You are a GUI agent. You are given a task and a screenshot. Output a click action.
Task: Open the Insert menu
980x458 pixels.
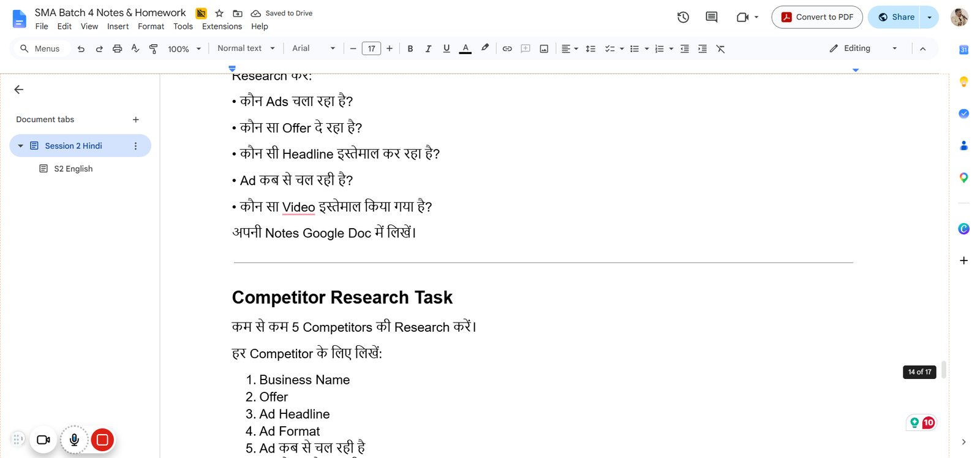(118, 26)
